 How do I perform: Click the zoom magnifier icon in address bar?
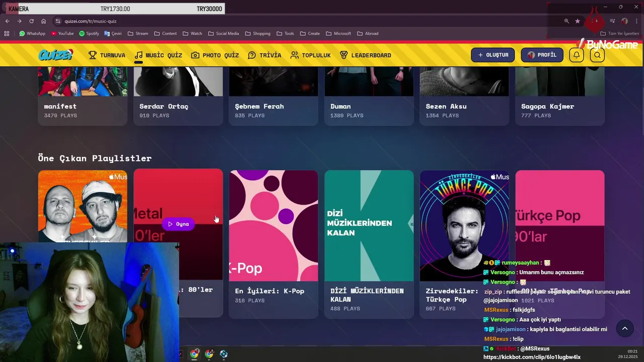(x=567, y=21)
